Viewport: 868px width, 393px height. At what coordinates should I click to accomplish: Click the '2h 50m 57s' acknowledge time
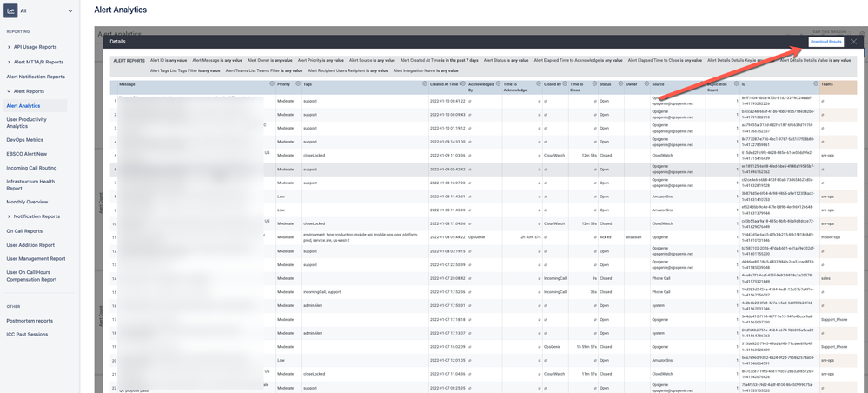[x=531, y=236]
